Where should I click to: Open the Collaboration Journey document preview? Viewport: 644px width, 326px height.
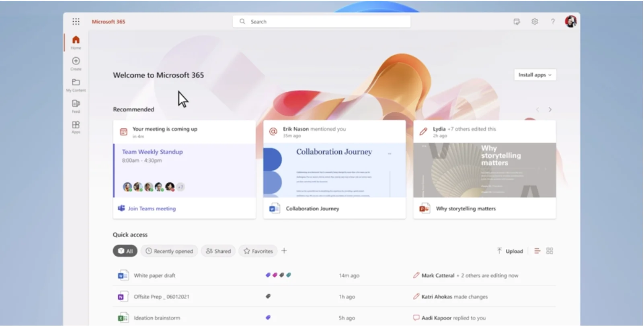coord(334,170)
